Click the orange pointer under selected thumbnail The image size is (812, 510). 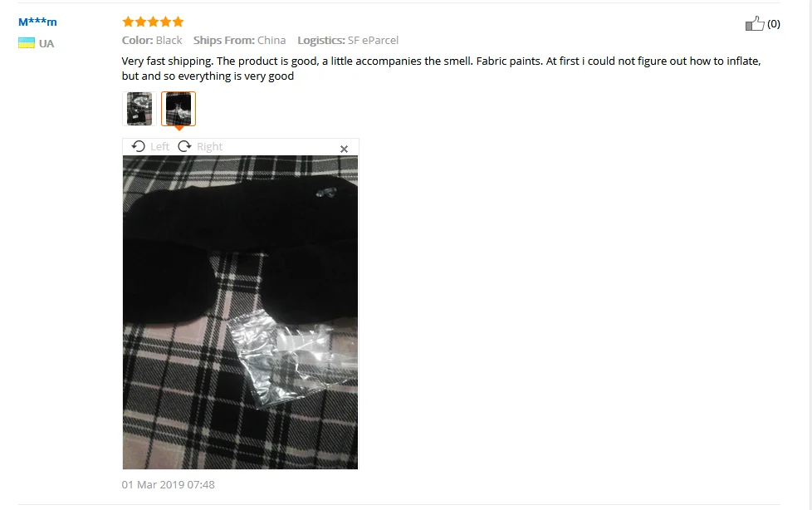point(179,128)
